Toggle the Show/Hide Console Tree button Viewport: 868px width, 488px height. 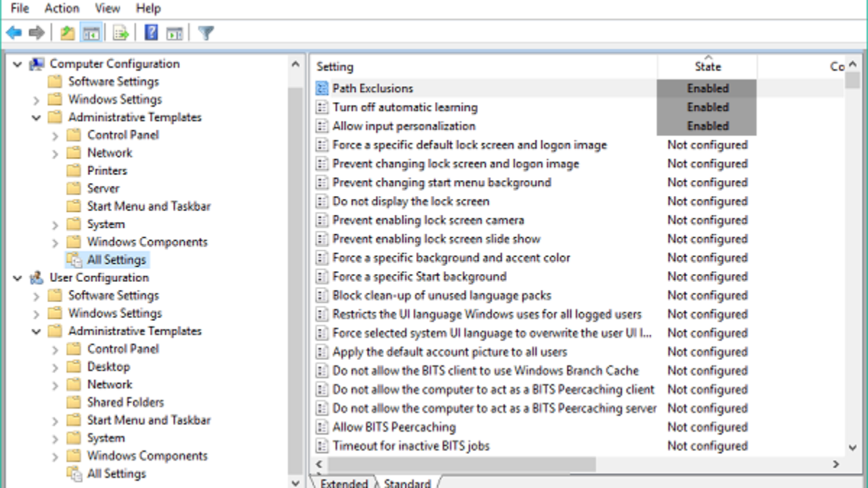coord(91,33)
